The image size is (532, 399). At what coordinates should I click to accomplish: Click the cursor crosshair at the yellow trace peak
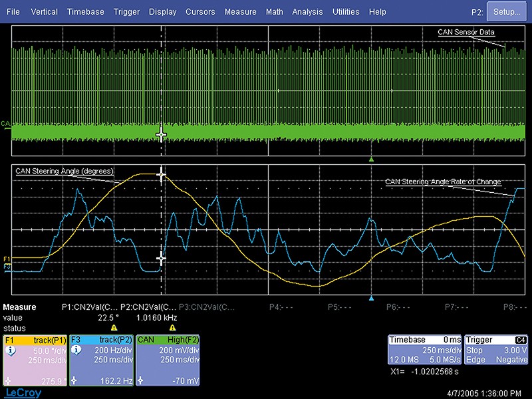(160, 174)
